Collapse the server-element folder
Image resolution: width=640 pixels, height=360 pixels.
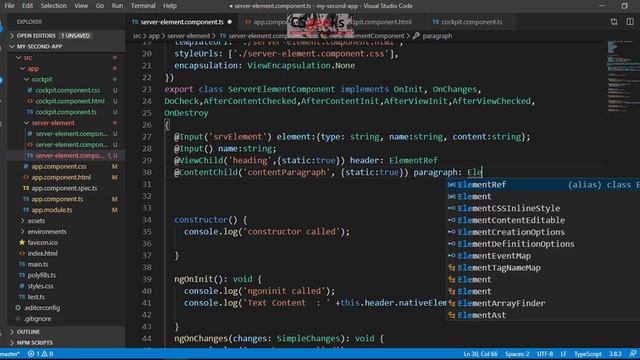(53, 123)
